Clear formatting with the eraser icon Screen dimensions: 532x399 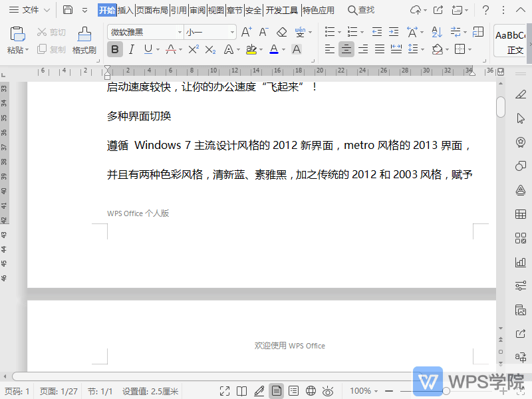click(281, 31)
